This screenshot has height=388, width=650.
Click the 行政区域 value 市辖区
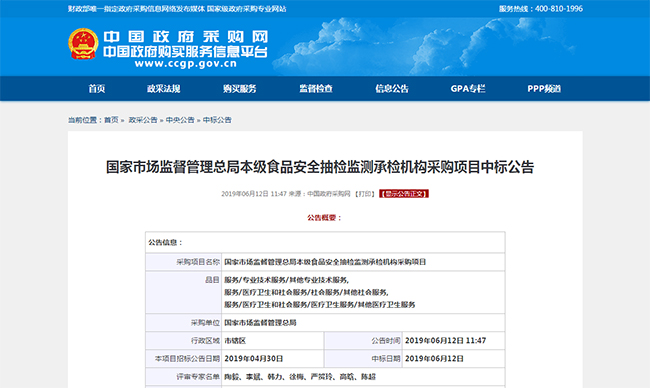(x=235, y=341)
